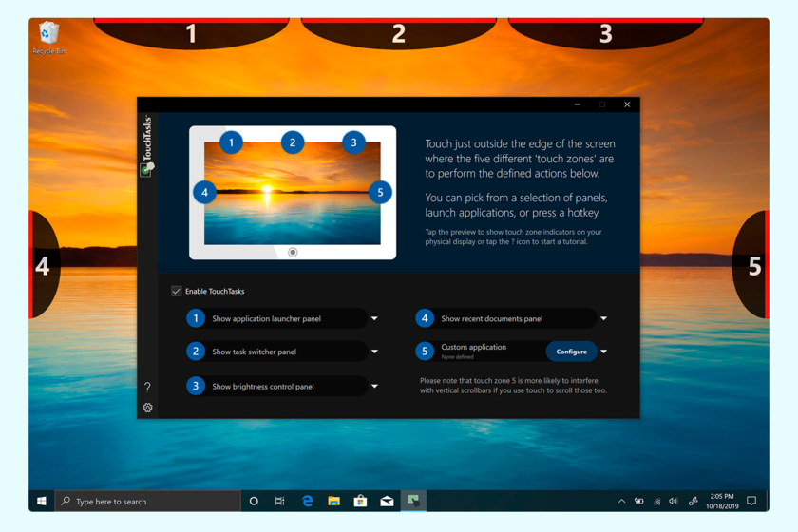The image size is (798, 532).
Task: Click zone 3 circle on preview tablet
Action: 353,142
